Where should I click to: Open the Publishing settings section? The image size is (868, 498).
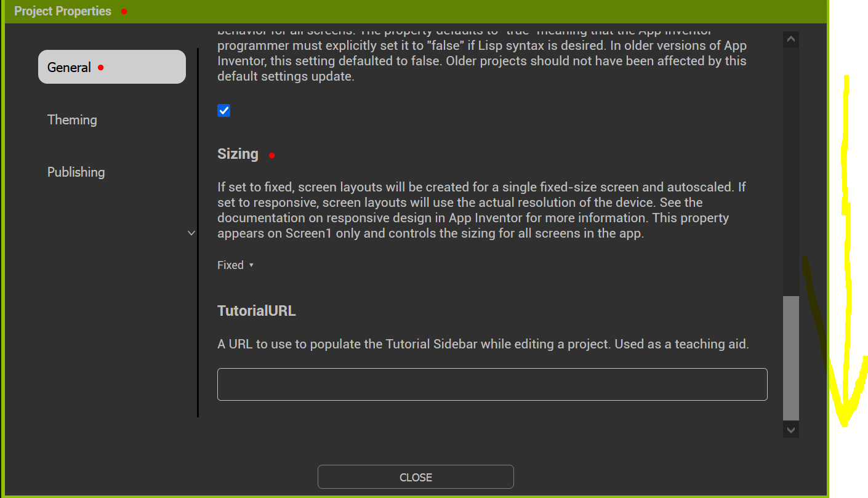[76, 172]
